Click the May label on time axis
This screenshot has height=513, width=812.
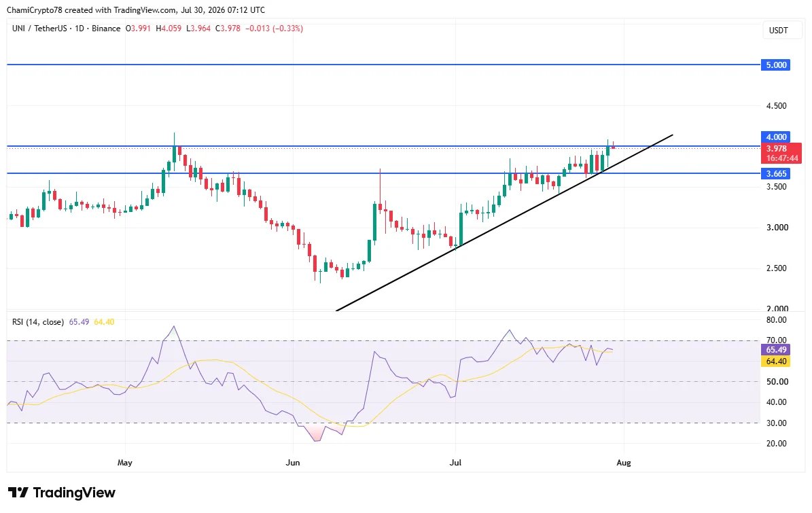125,463
